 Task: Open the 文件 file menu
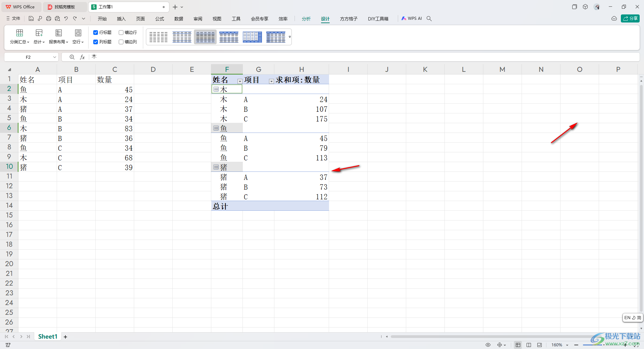(x=13, y=19)
